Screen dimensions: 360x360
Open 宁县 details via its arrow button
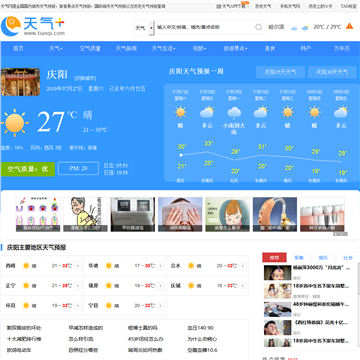(x=160, y=305)
